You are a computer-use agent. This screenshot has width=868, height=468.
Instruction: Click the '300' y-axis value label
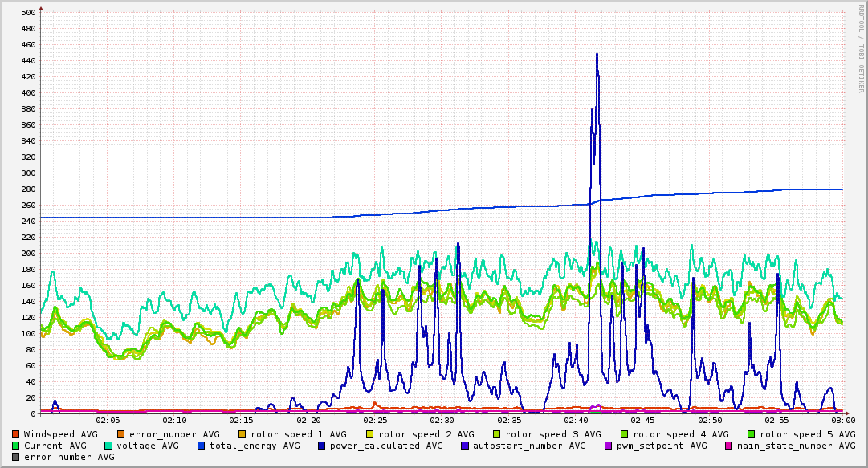pyautogui.click(x=28, y=173)
